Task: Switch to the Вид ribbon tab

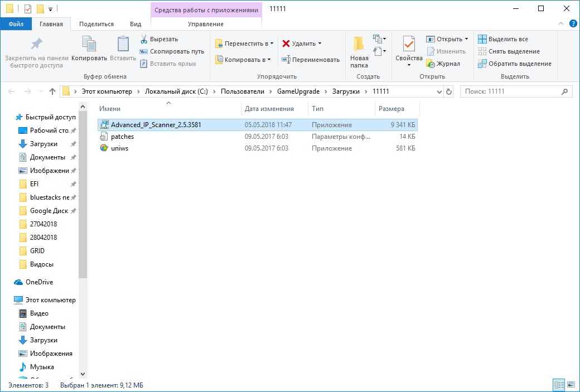Action: pos(136,24)
